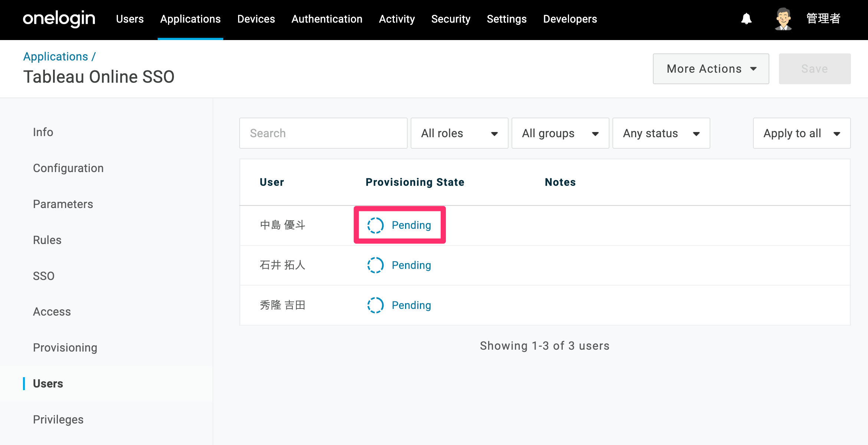Switch to the Provisioning sidebar tab
This screenshot has width=868, height=445.
(x=65, y=347)
